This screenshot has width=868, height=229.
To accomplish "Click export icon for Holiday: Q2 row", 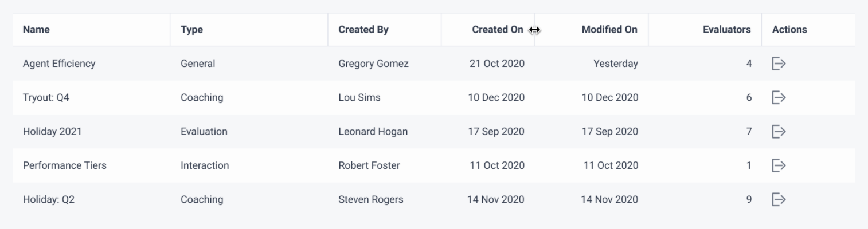I will pos(778,199).
